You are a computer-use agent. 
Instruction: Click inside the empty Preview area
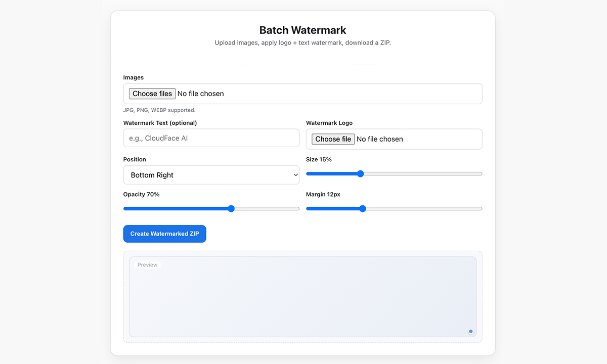coord(302,298)
